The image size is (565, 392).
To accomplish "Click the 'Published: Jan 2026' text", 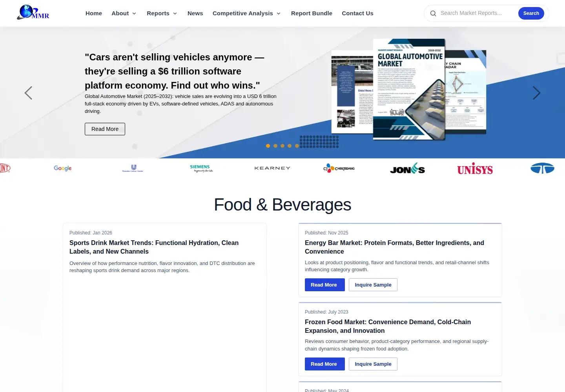I will point(91,233).
